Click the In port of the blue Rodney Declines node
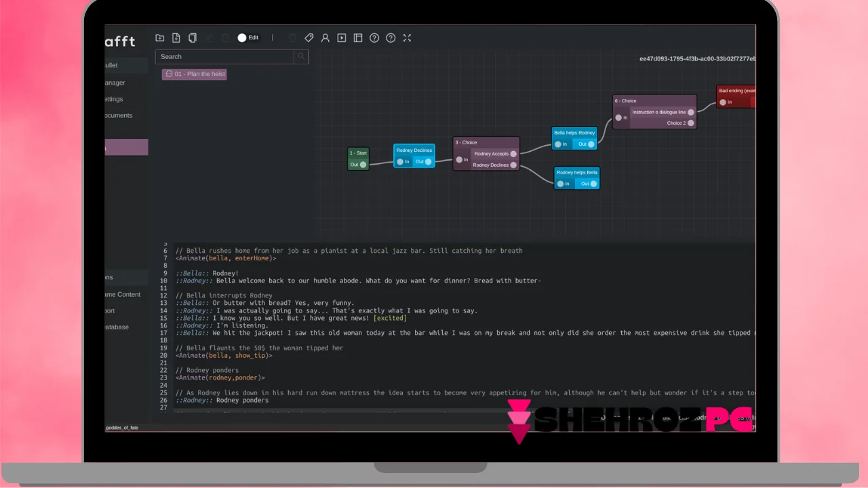Image resolution: width=868 pixels, height=488 pixels. pos(400,161)
